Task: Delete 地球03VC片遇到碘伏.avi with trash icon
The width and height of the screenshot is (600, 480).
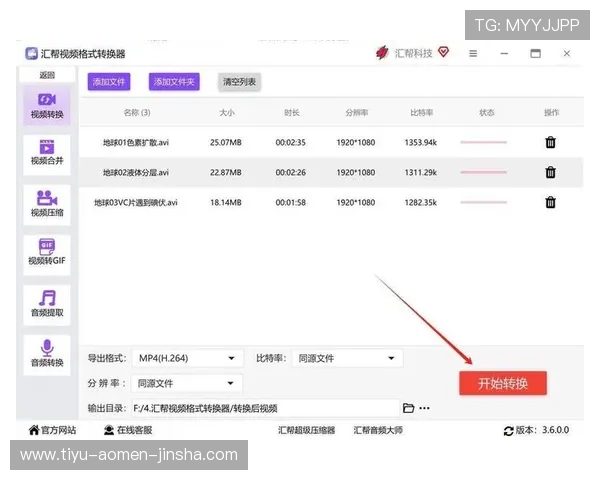Action: tap(550, 203)
